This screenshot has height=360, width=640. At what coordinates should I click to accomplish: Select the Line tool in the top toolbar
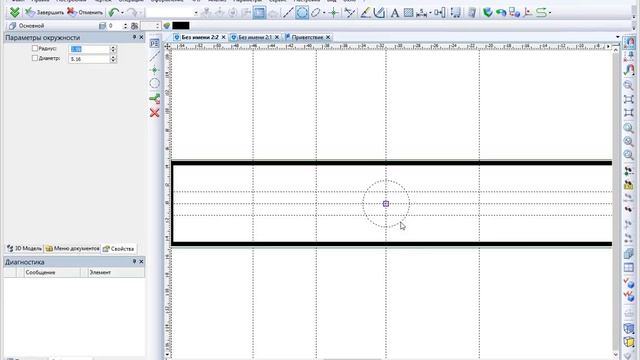click(x=288, y=13)
